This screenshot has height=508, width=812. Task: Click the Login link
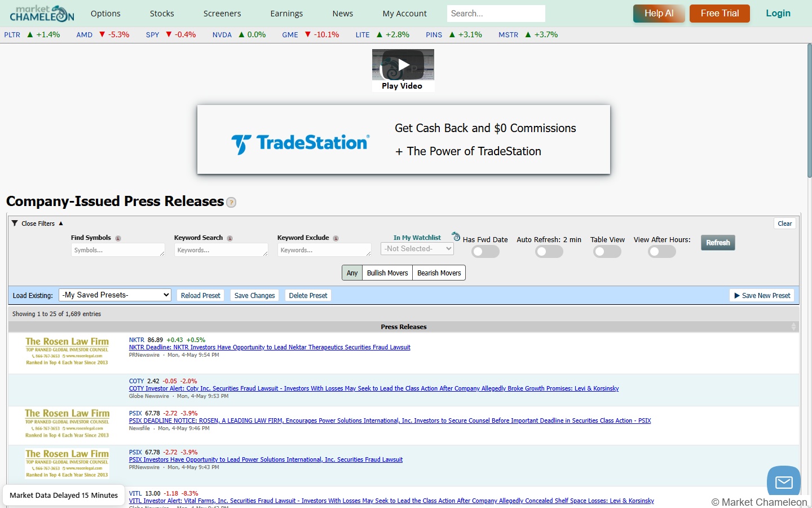(x=778, y=14)
